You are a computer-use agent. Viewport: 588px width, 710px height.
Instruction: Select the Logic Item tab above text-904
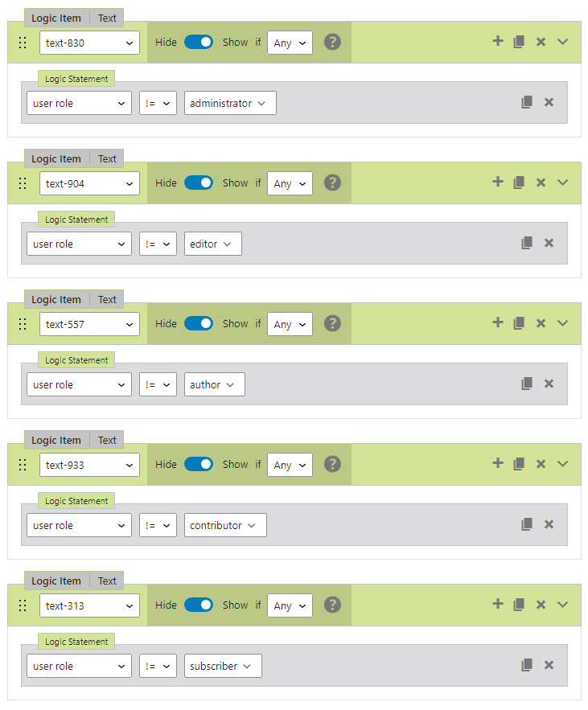pyautogui.click(x=56, y=158)
